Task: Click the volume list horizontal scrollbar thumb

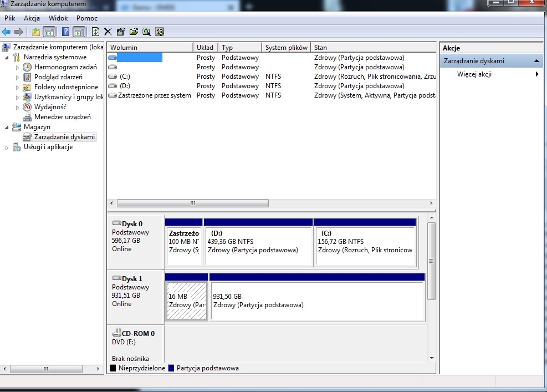Action: coord(193,203)
